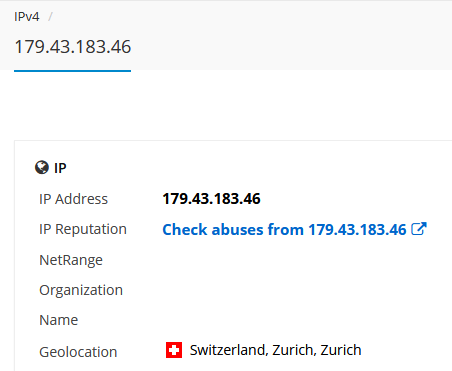
Task: Click the IP section heading text
Action: (x=60, y=168)
